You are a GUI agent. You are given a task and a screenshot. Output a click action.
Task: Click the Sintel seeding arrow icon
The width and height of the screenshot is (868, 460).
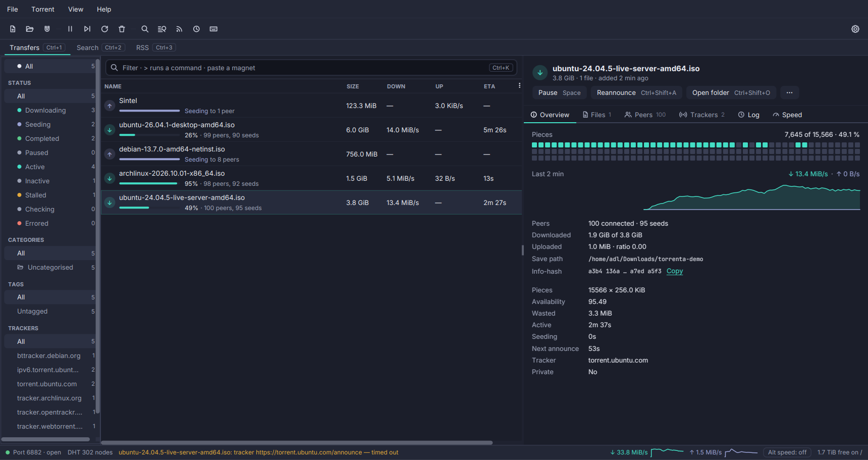click(x=110, y=106)
